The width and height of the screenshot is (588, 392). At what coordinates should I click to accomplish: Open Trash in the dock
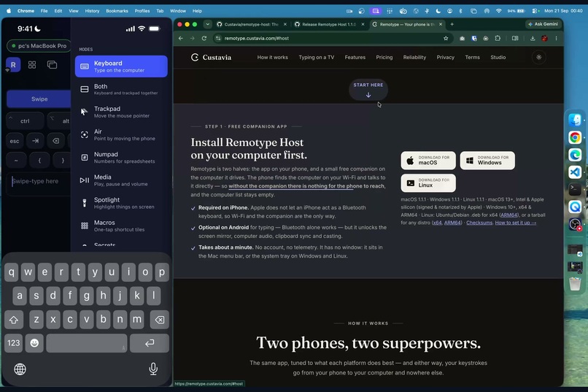pyautogui.click(x=575, y=283)
